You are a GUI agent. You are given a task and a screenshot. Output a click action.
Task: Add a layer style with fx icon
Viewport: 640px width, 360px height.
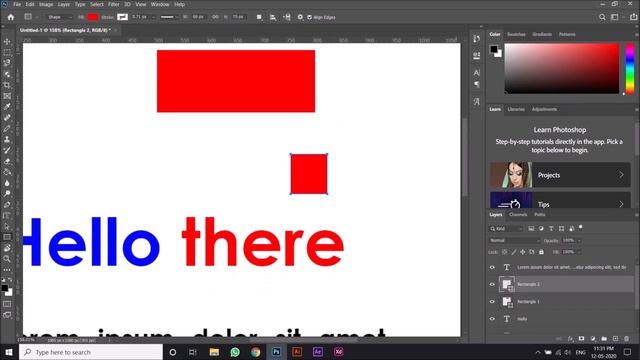[x=571, y=339]
